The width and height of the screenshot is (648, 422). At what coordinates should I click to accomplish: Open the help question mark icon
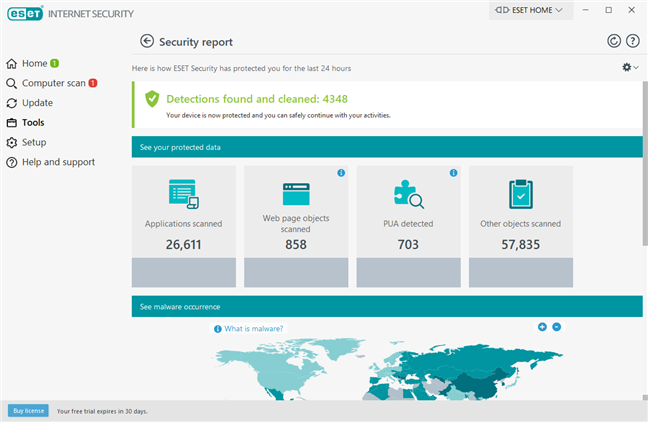coord(632,41)
